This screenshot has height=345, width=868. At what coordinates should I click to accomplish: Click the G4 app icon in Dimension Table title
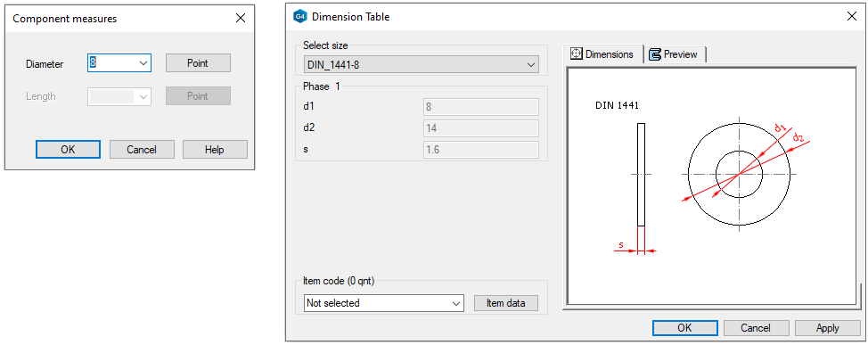tap(299, 17)
